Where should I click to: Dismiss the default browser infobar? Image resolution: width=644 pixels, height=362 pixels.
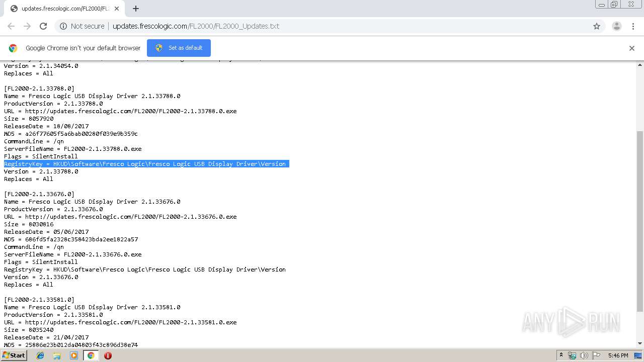click(x=632, y=48)
